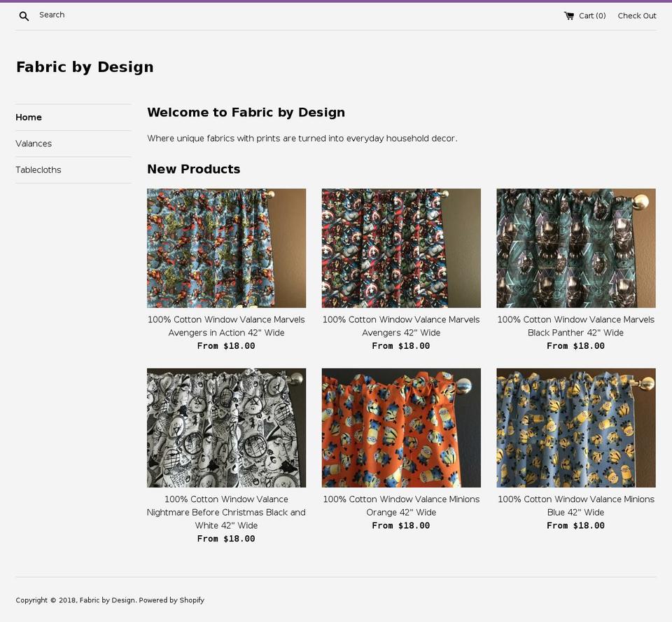The width and height of the screenshot is (672, 622).
Task: Open the Valances category
Action: [x=34, y=144]
